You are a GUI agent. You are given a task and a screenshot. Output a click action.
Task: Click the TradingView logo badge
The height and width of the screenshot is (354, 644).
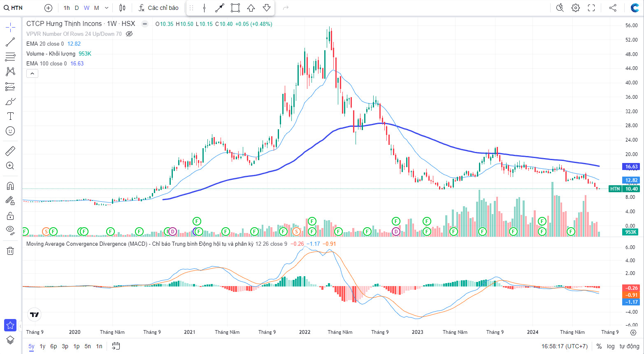tap(35, 315)
